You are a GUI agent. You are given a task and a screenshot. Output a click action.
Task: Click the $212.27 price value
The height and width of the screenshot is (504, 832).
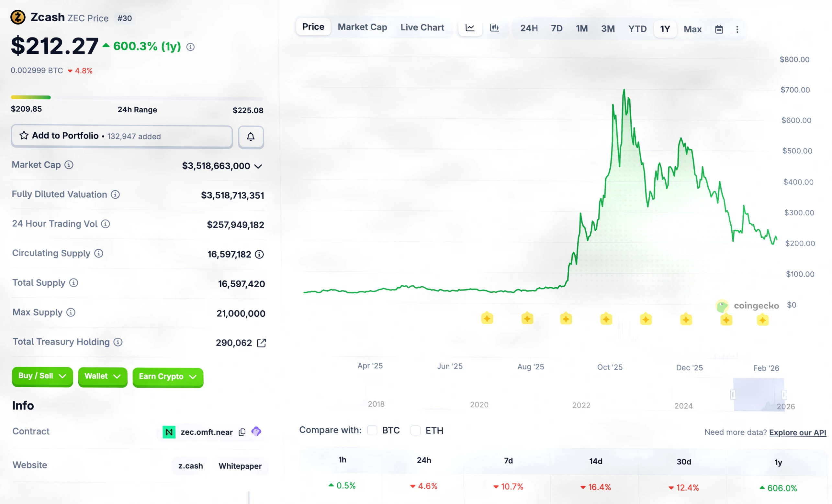click(x=54, y=46)
